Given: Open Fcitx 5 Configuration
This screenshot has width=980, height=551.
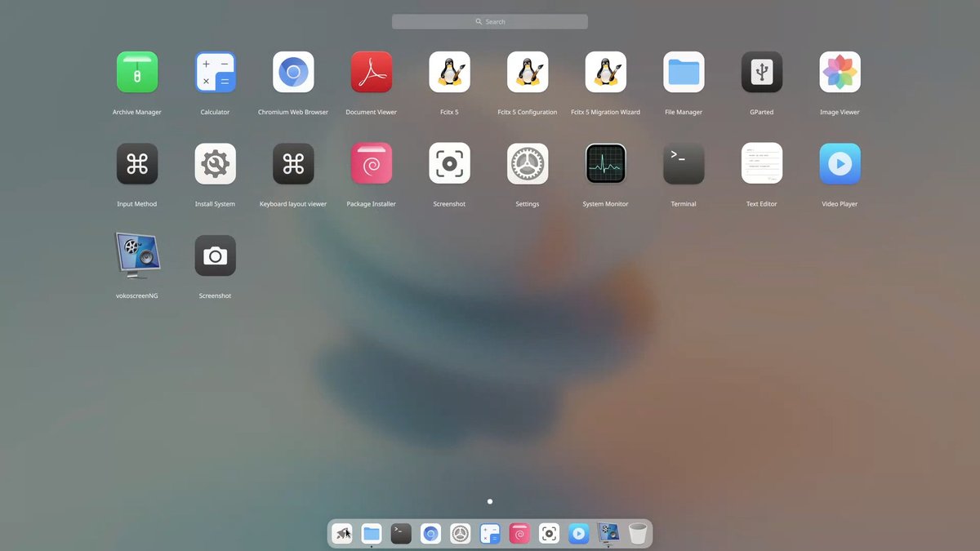Looking at the screenshot, I should tap(528, 73).
